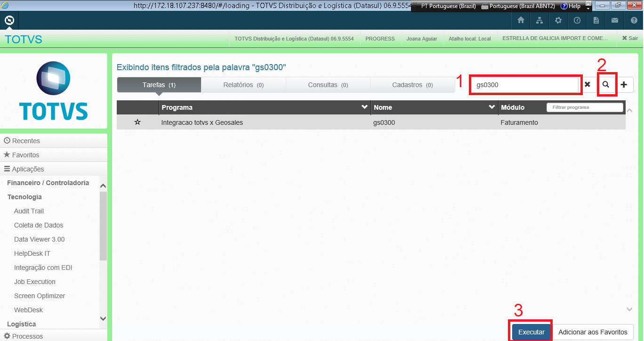Open Favoritos in the sidebar

(x=54, y=155)
